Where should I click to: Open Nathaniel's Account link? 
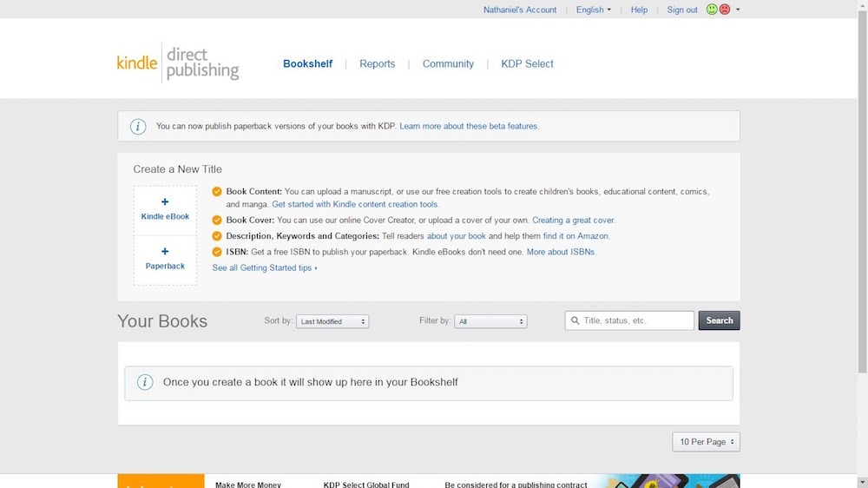point(520,10)
